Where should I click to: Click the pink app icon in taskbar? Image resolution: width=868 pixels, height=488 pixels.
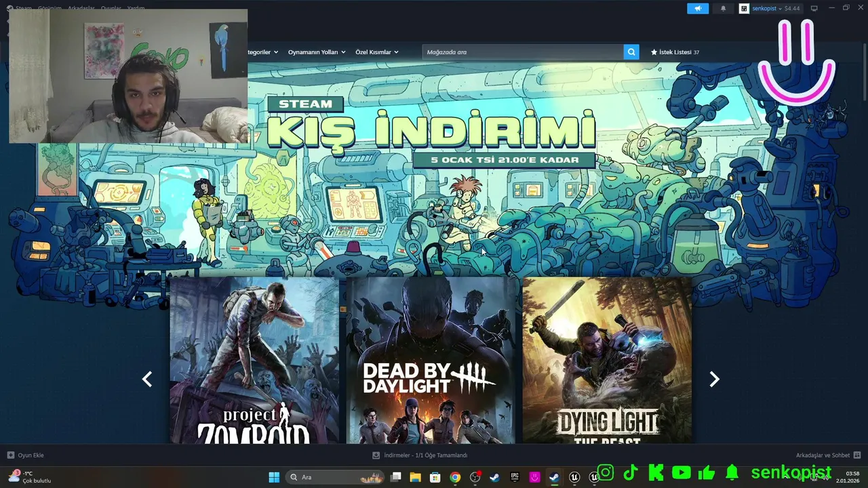(x=534, y=477)
